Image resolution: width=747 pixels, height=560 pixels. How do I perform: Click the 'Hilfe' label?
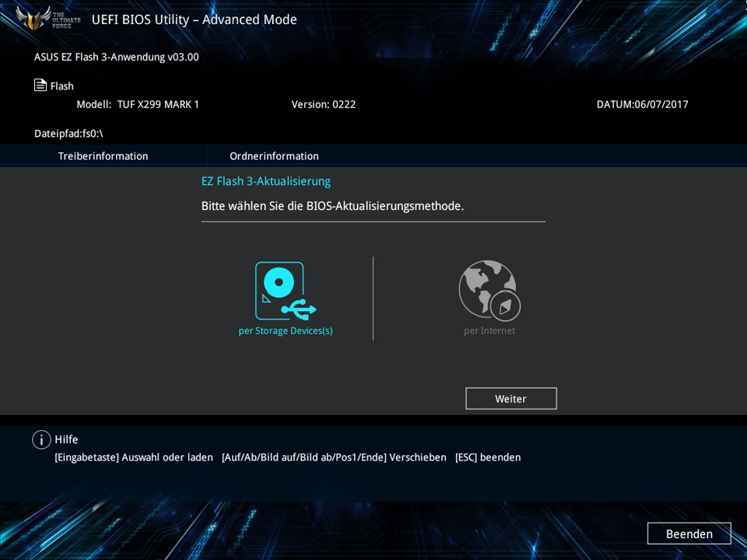(66, 439)
